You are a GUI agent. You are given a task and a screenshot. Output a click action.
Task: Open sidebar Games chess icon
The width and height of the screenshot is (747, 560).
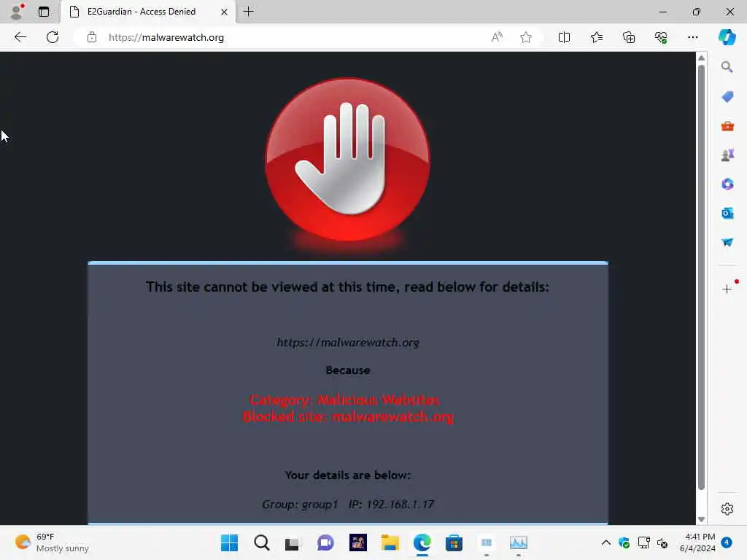(x=727, y=155)
